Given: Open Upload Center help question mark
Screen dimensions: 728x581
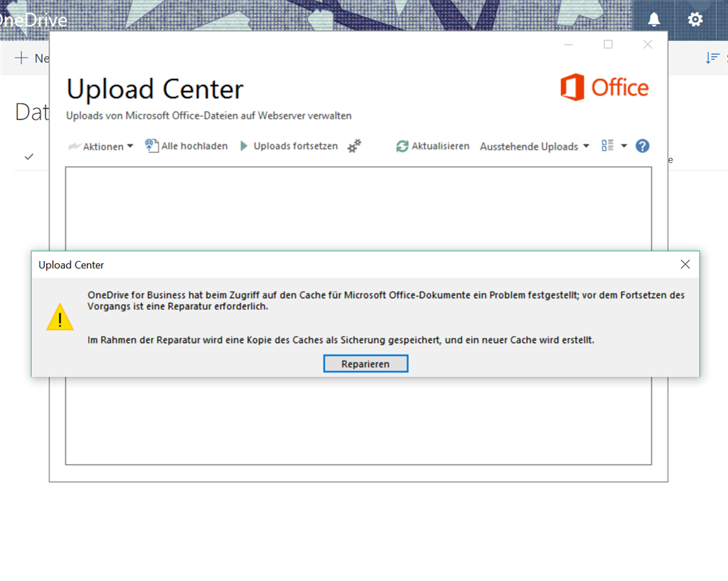Looking at the screenshot, I should pyautogui.click(x=643, y=146).
